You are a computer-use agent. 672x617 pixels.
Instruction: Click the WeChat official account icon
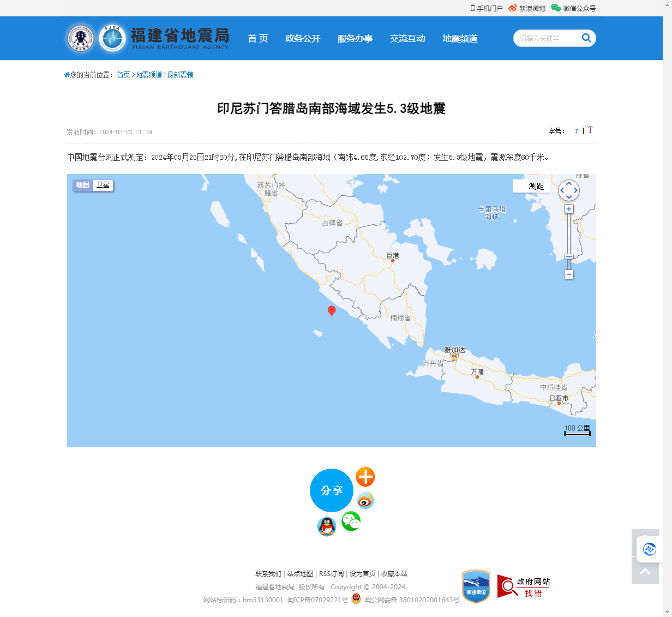pyautogui.click(x=555, y=8)
